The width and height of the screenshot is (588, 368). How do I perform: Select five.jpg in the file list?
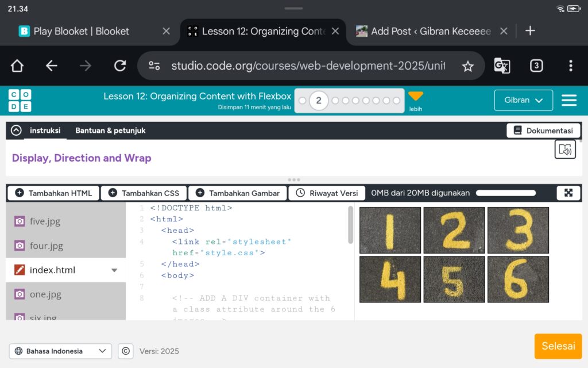(45, 221)
